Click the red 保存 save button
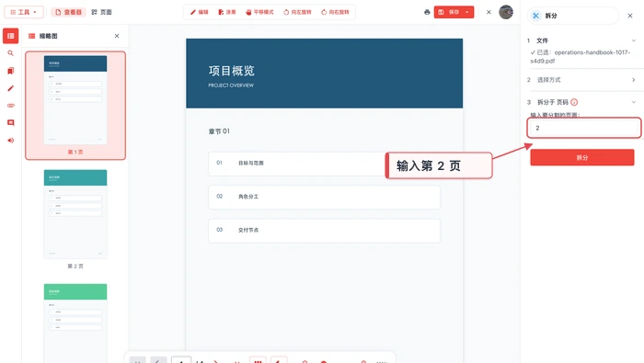 click(x=449, y=12)
